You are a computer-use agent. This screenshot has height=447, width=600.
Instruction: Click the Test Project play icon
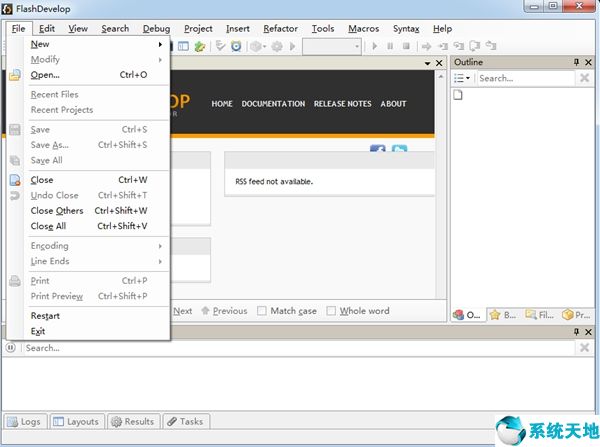293,47
